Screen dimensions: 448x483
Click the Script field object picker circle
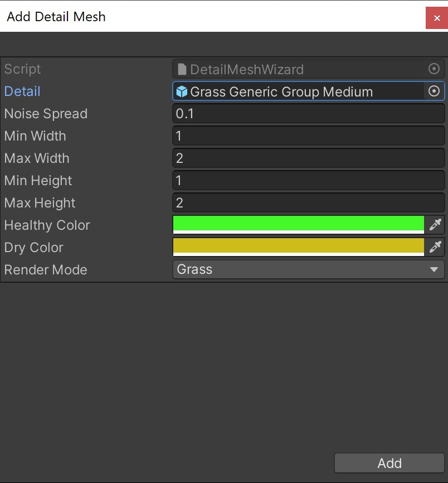click(434, 69)
